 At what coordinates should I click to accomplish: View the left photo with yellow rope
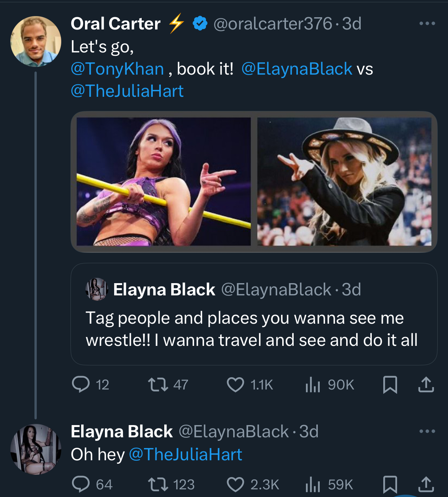[164, 181]
